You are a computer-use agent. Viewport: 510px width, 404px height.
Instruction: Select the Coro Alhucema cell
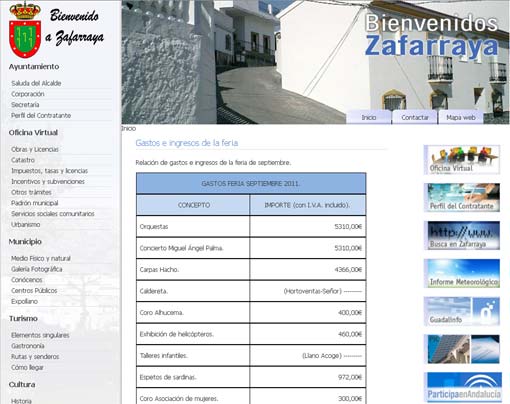(x=193, y=313)
